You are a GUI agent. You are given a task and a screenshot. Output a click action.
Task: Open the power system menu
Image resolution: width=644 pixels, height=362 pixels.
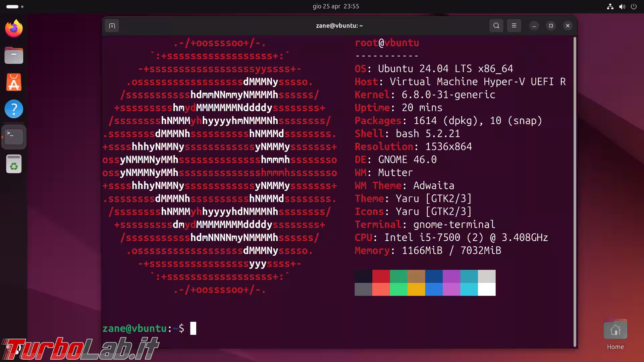tap(634, 6)
